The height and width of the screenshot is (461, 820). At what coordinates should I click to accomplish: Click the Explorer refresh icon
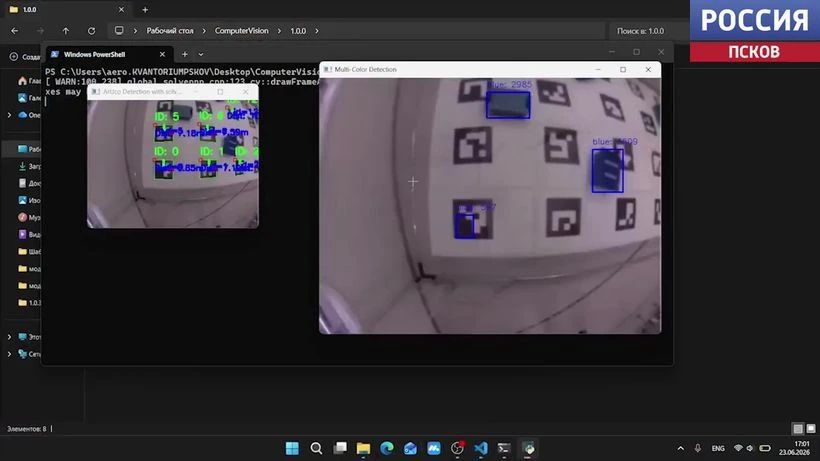pos(92,31)
